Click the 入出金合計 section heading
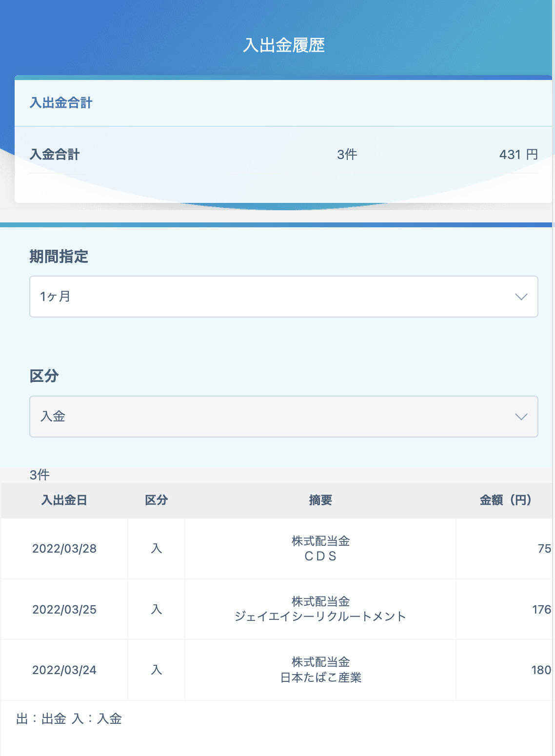The width and height of the screenshot is (555, 756). pyautogui.click(x=61, y=103)
